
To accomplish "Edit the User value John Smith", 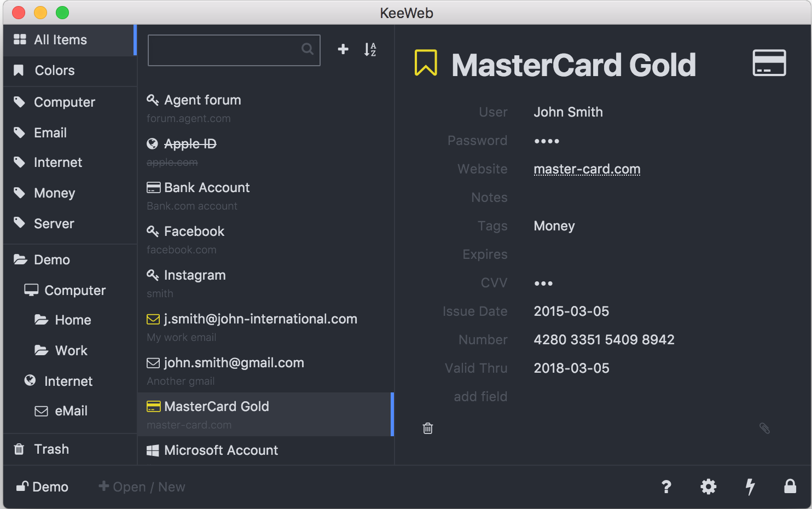I will coord(569,112).
